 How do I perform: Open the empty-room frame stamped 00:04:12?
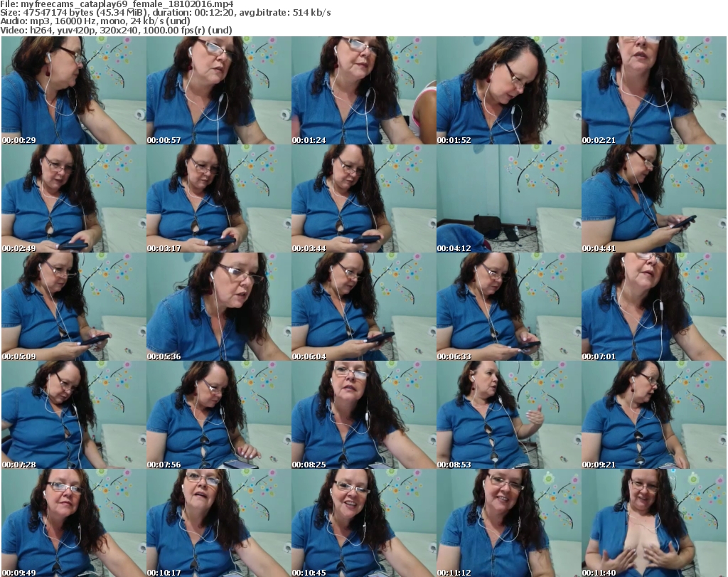tap(509, 198)
